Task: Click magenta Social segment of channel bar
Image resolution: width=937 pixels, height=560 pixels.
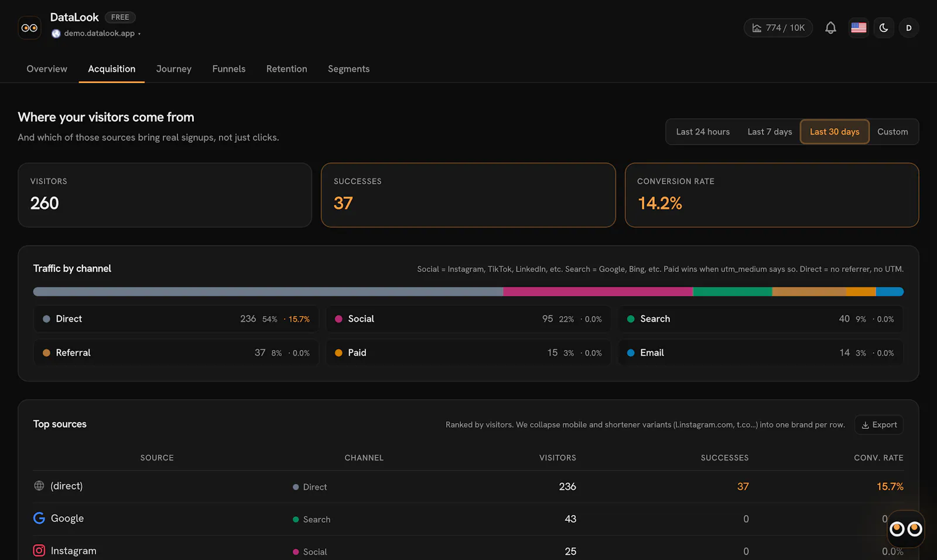Action: click(598, 291)
